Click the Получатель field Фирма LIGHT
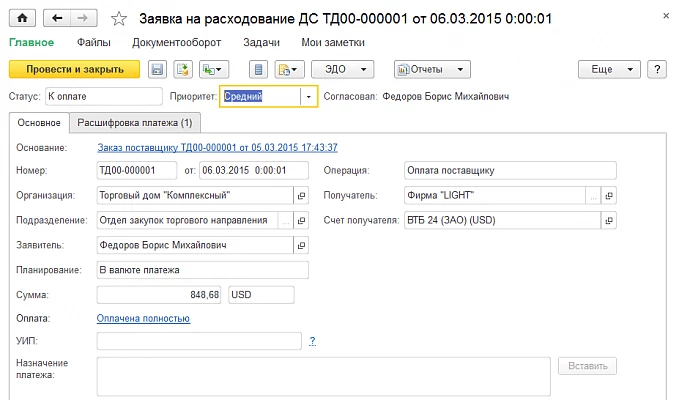Image resolution: width=679 pixels, height=400 pixels. tap(495, 196)
